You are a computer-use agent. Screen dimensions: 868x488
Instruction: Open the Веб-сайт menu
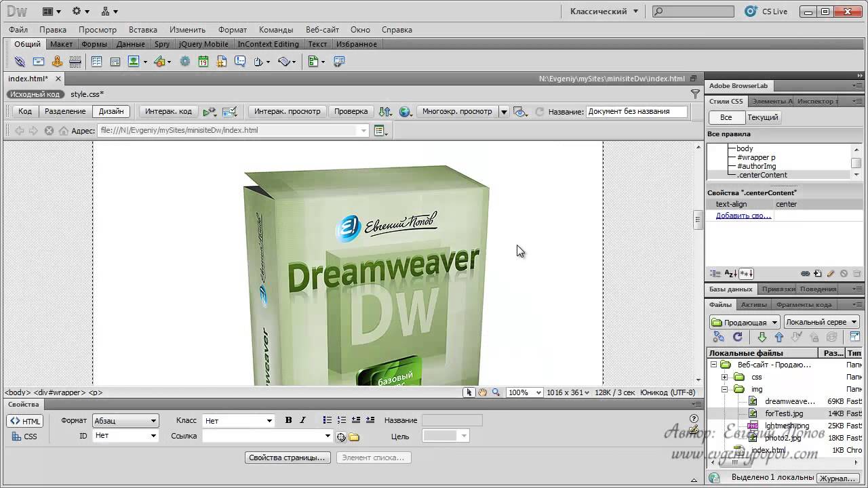point(322,30)
